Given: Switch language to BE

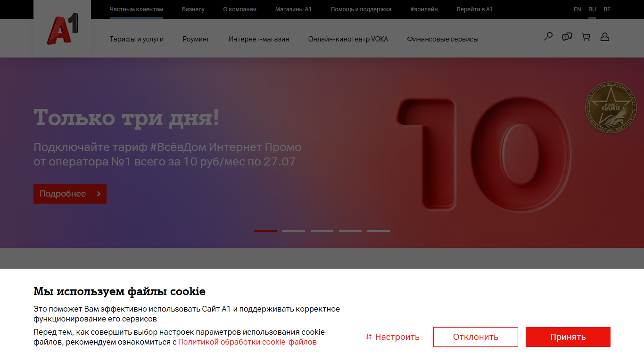Looking at the screenshot, I should point(607,9).
